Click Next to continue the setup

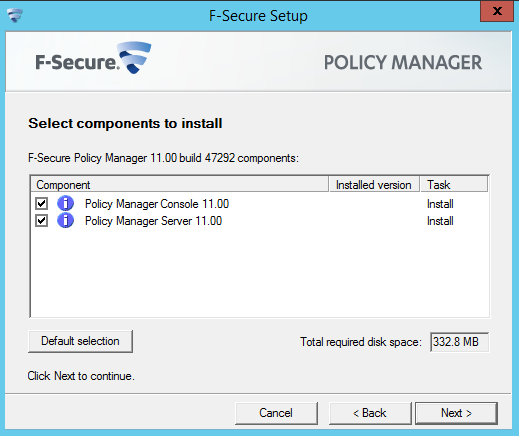(x=456, y=413)
